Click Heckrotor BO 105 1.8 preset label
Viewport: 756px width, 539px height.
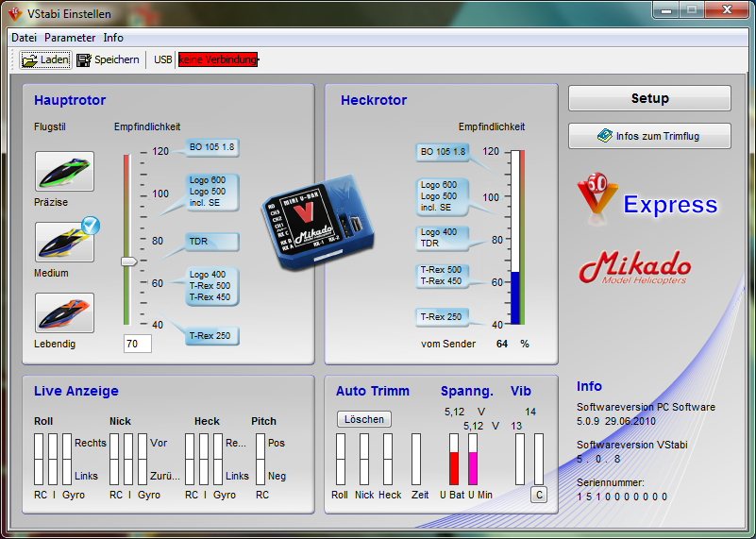[x=442, y=152]
